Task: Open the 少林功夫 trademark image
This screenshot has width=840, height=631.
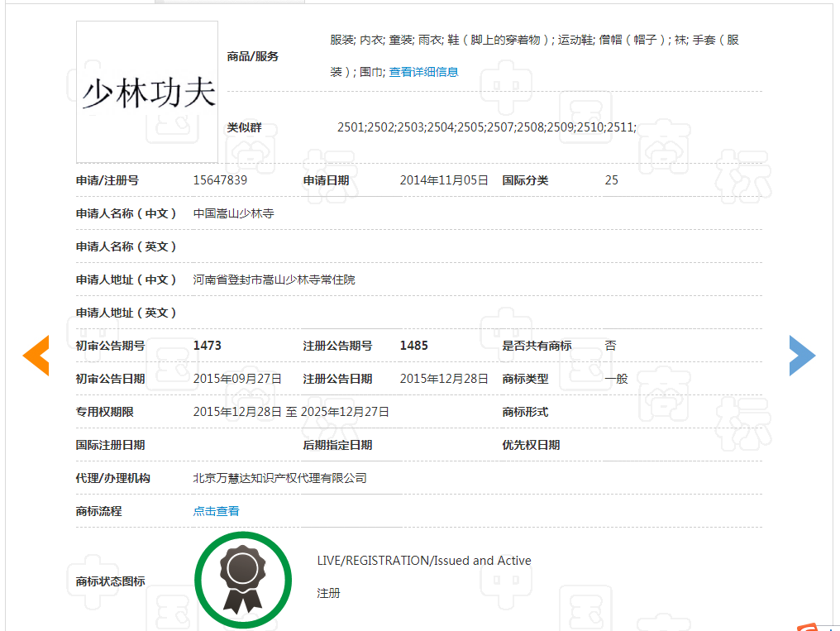Action: click(x=147, y=92)
